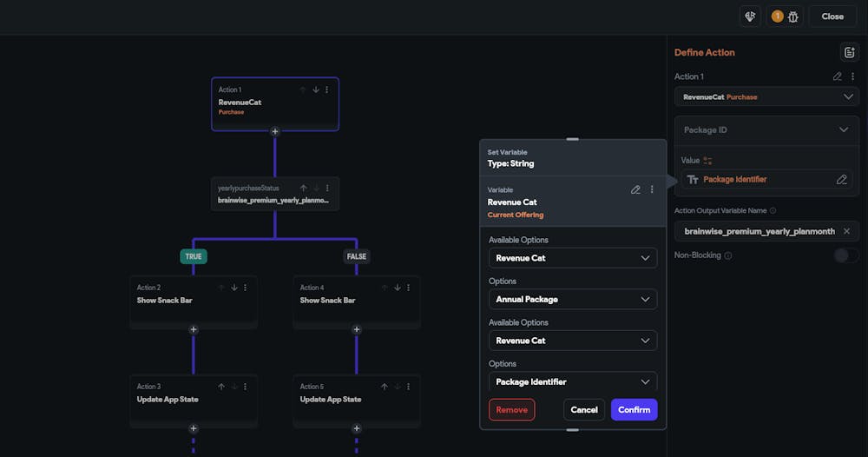Screen dimensions: 868x457
Task: Open Action 3 node options menu
Action: (x=246, y=387)
